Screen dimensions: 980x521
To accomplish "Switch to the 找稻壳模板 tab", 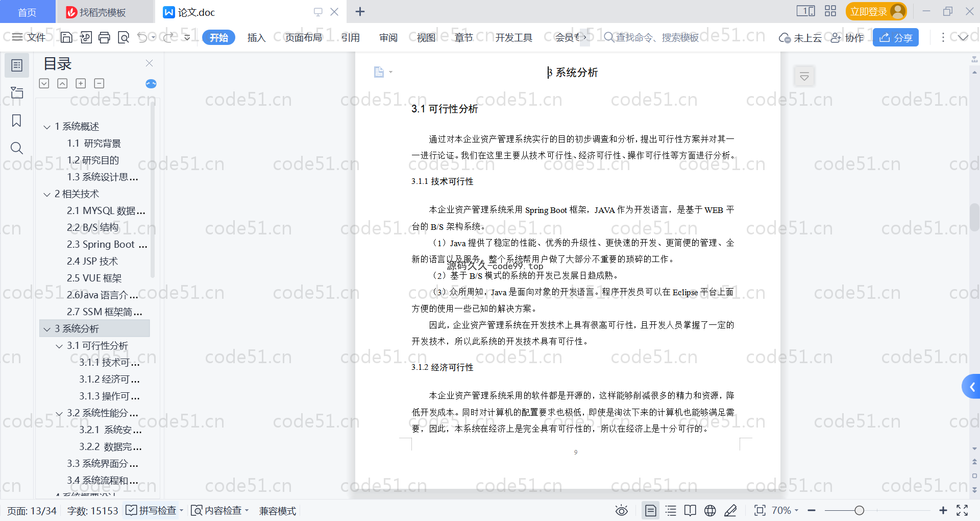I will [x=105, y=12].
